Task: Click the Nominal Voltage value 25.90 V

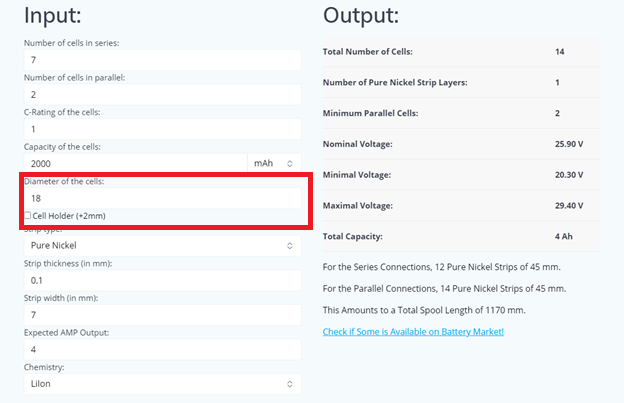Action: point(572,144)
